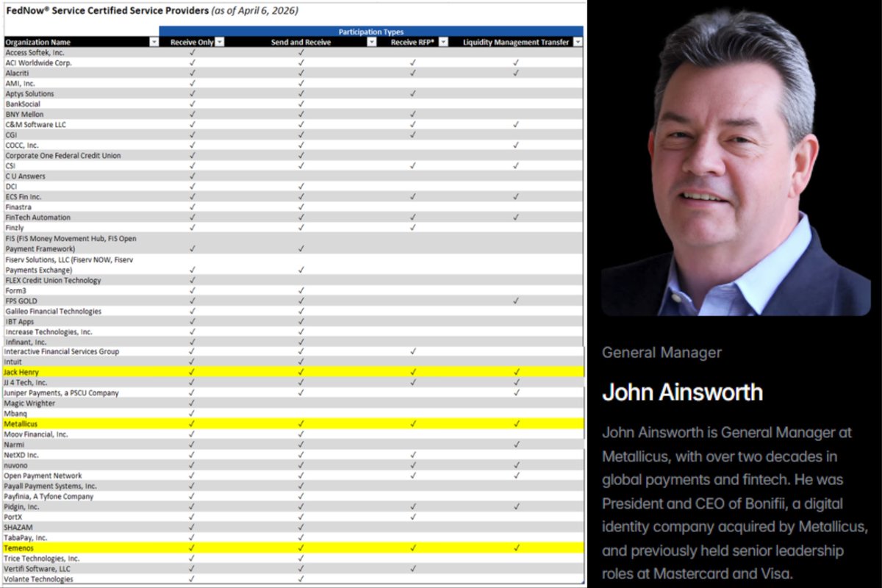Select the BNY Mellon cell

82,114
